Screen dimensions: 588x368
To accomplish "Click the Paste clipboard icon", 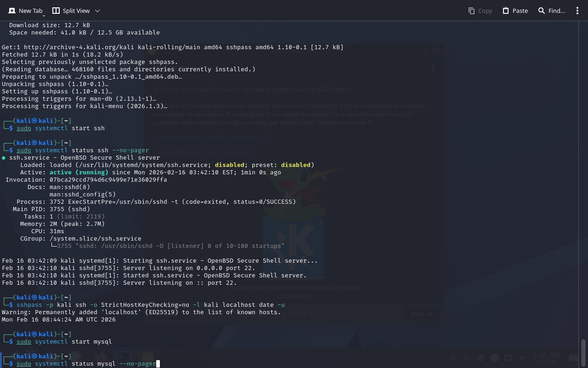I will (505, 11).
